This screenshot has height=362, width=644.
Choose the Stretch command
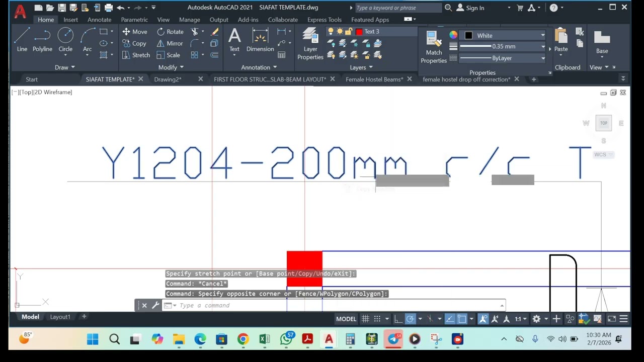point(136,55)
